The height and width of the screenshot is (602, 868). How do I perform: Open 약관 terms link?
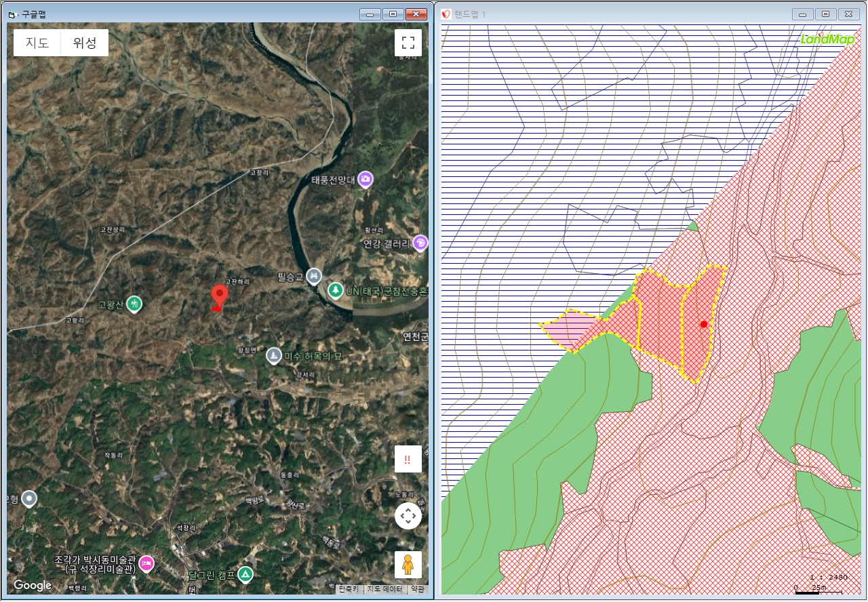(x=417, y=589)
